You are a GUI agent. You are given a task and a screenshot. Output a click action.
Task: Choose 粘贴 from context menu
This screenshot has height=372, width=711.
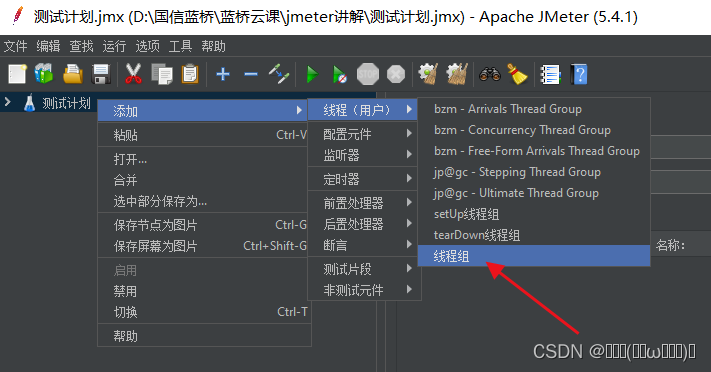point(203,135)
